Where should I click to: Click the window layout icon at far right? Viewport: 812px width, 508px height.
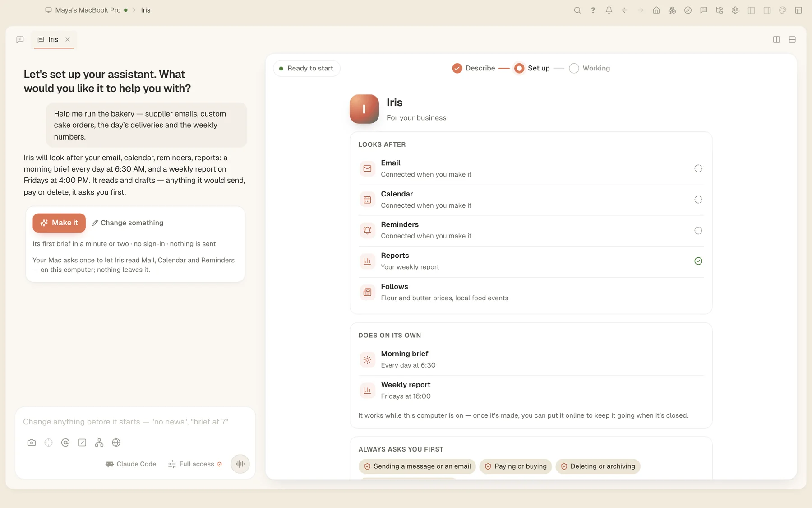(798, 10)
